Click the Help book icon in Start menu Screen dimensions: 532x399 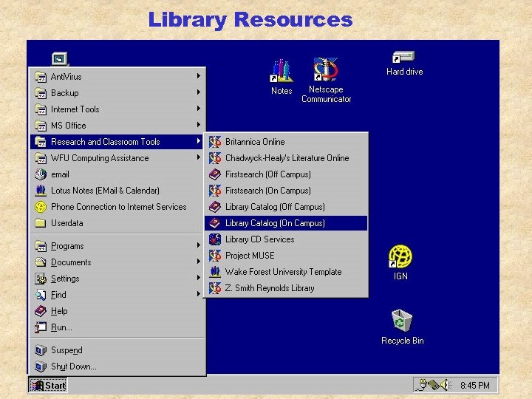[x=41, y=311]
